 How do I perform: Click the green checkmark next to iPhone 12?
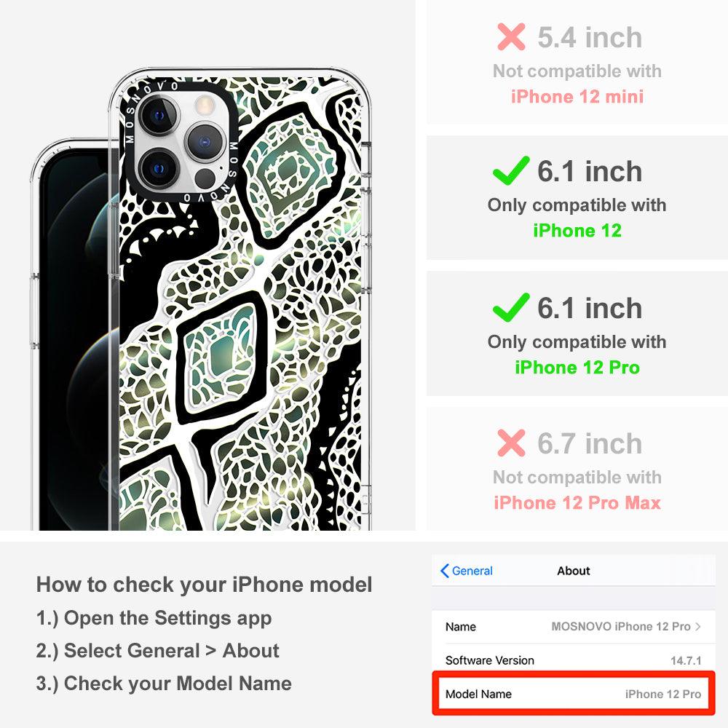click(511, 170)
